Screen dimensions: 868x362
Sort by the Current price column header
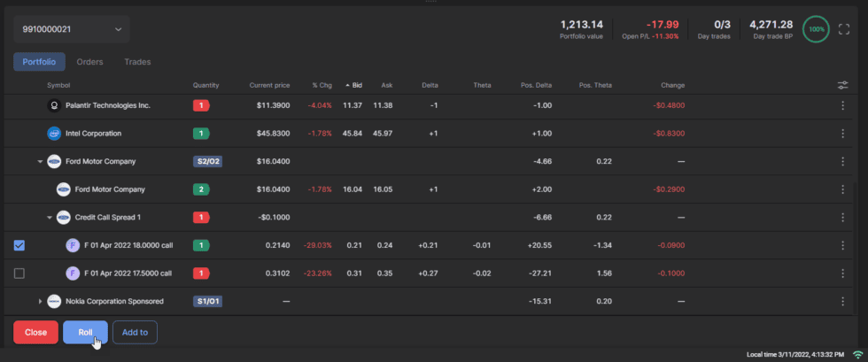point(269,85)
